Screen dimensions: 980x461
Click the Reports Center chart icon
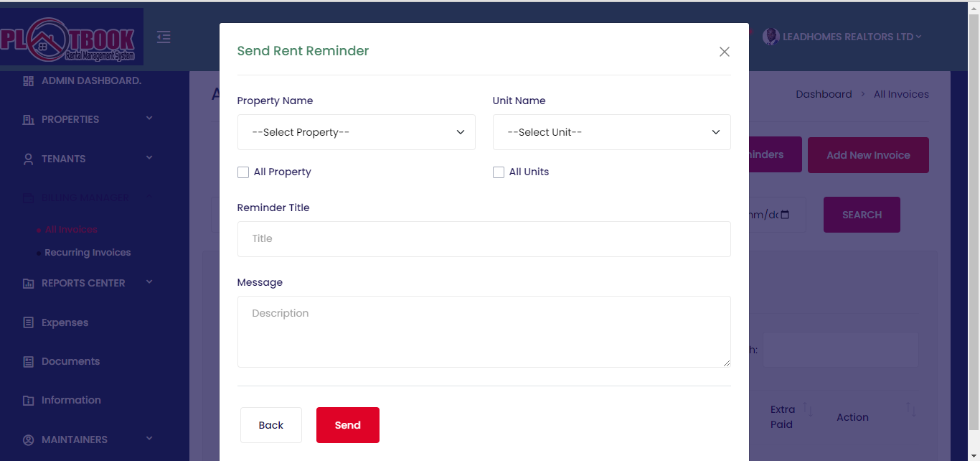(29, 284)
